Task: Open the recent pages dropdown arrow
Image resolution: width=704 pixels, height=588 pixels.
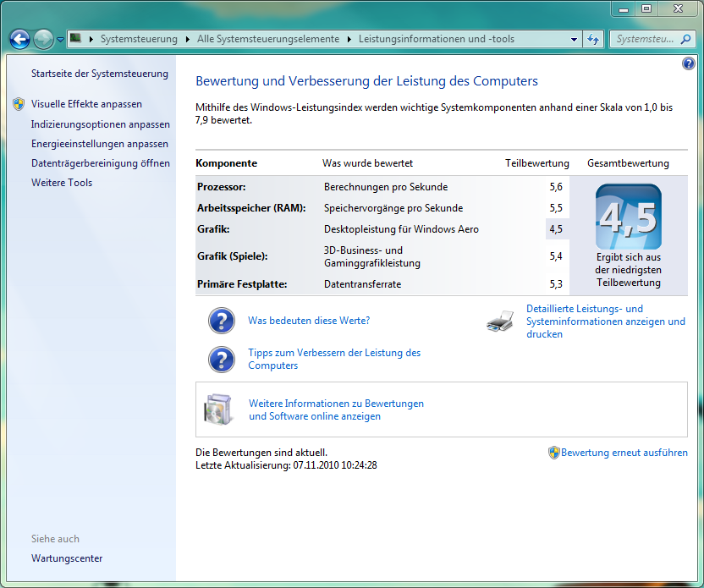Action: point(61,40)
